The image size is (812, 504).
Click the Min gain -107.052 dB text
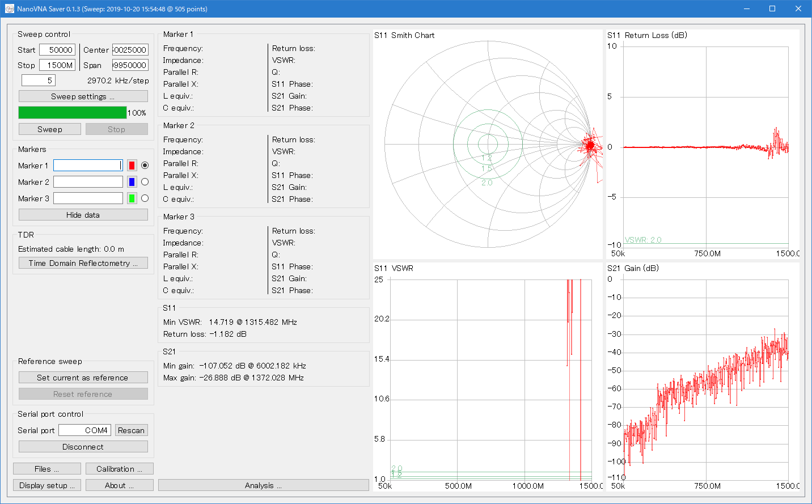point(235,366)
